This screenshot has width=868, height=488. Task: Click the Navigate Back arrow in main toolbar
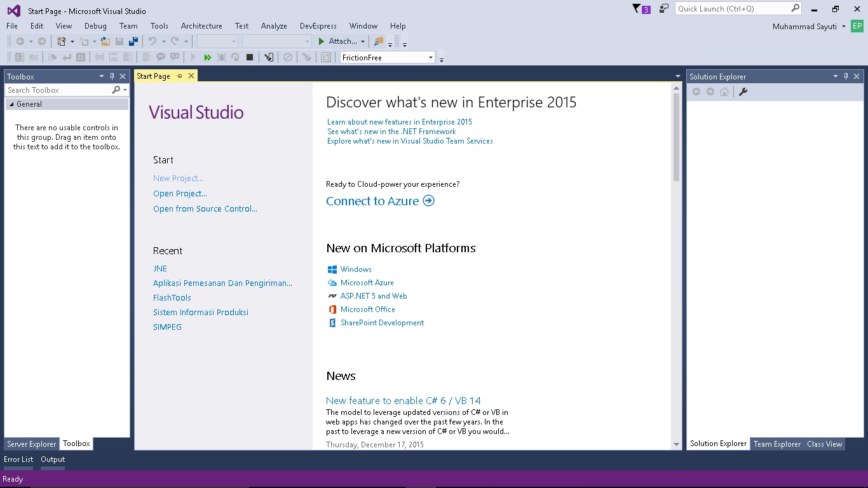[x=20, y=41]
